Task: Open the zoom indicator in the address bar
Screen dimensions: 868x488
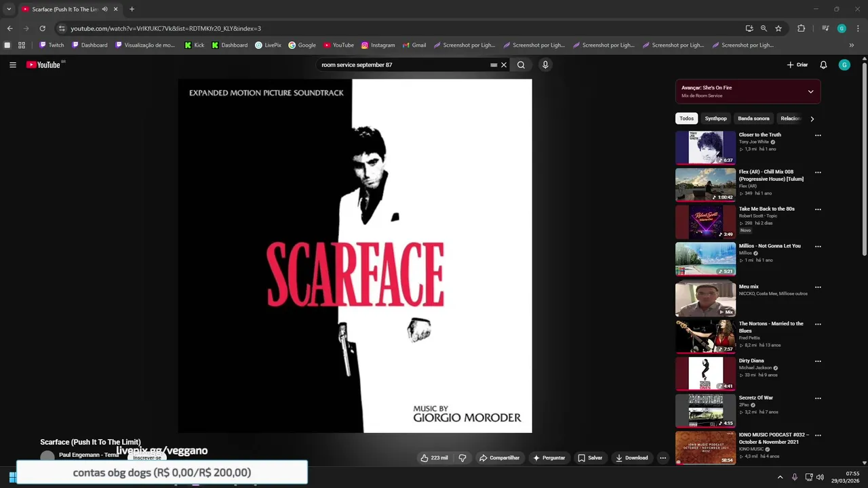Action: 764,28
